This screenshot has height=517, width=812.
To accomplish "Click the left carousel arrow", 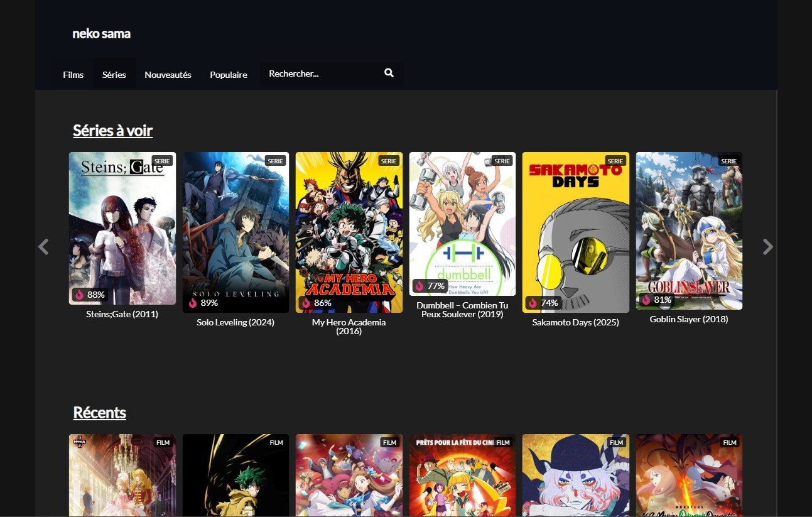I will click(43, 247).
